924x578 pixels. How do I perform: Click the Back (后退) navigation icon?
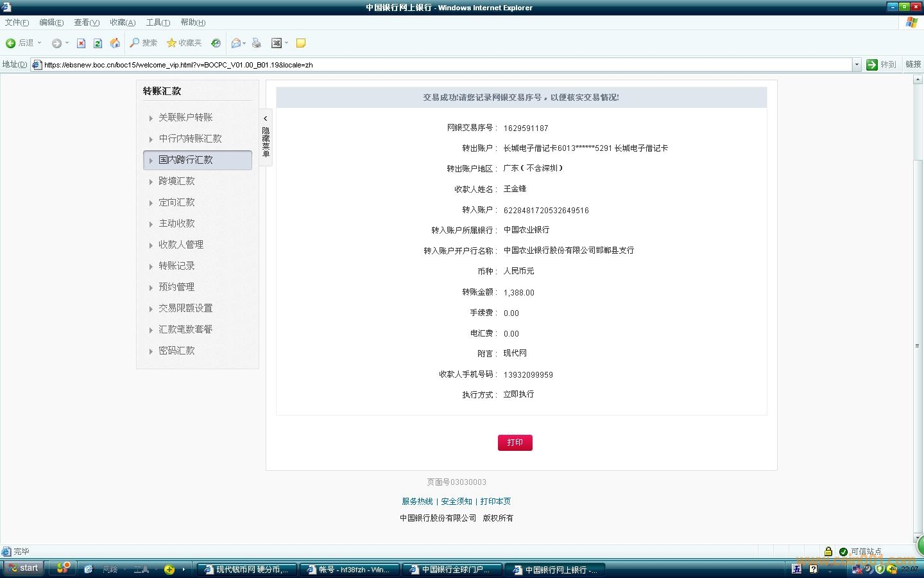tap(11, 43)
